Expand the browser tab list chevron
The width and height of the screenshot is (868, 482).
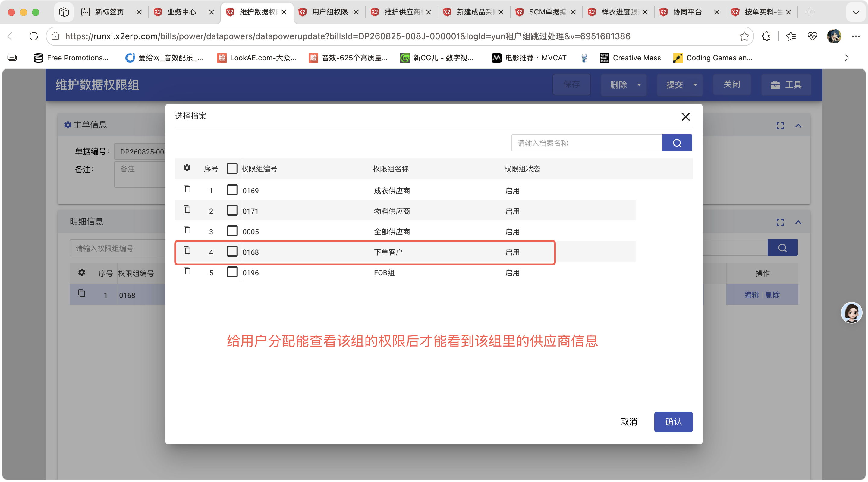tap(856, 12)
